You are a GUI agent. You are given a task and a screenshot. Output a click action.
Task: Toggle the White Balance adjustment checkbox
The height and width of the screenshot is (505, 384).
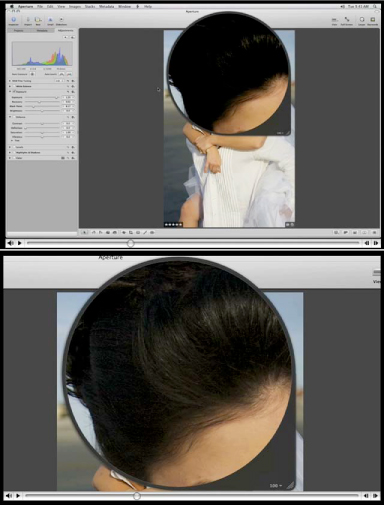tap(14, 86)
